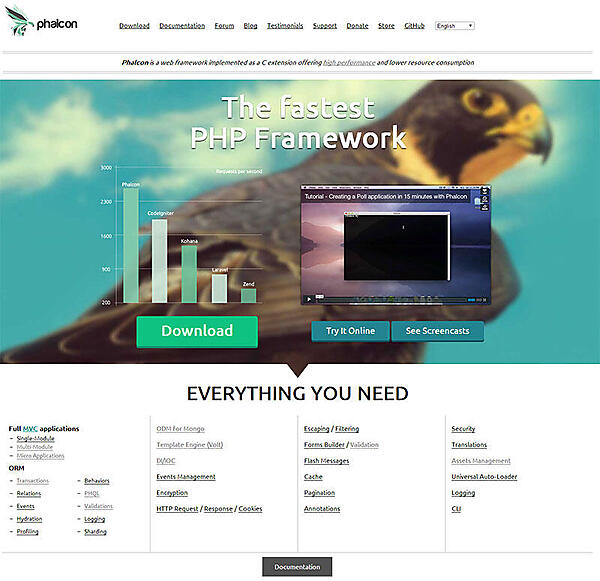Open the CLI link
This screenshot has width=600, height=581.
point(456,509)
